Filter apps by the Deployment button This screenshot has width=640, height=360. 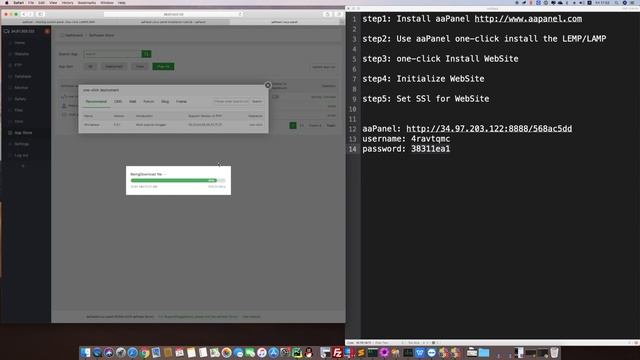click(114, 67)
